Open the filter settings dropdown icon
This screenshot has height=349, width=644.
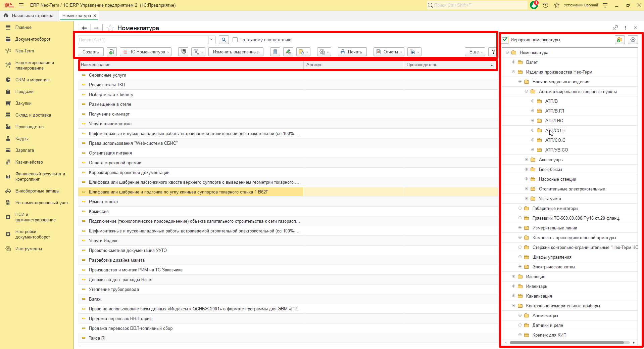tap(198, 52)
